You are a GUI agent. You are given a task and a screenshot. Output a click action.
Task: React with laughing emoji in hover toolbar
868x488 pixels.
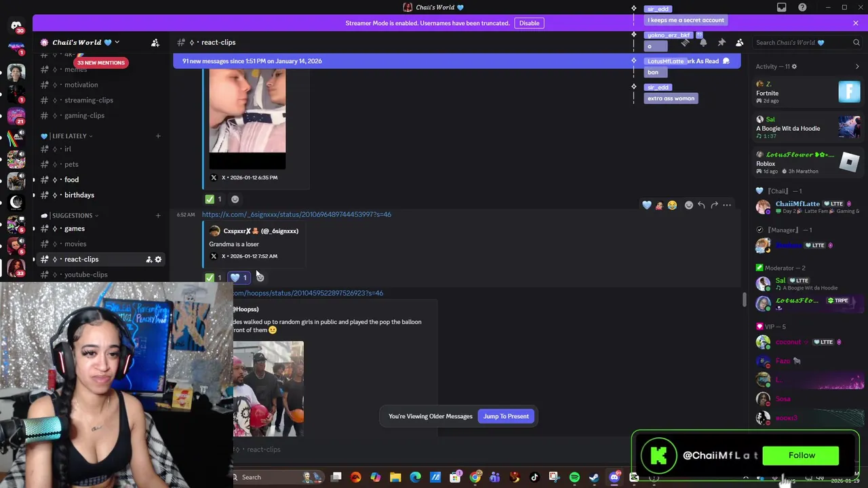click(672, 205)
